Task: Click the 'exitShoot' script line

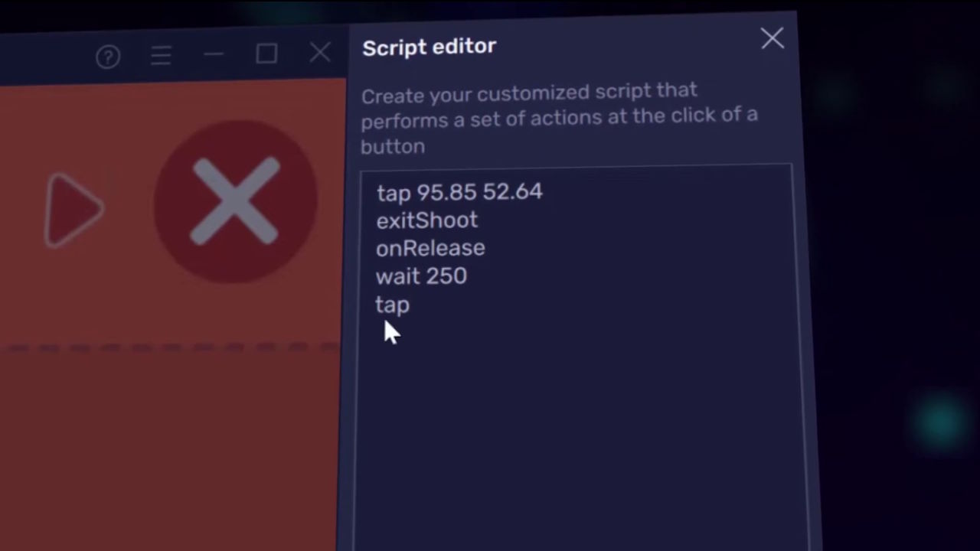Action: click(426, 220)
